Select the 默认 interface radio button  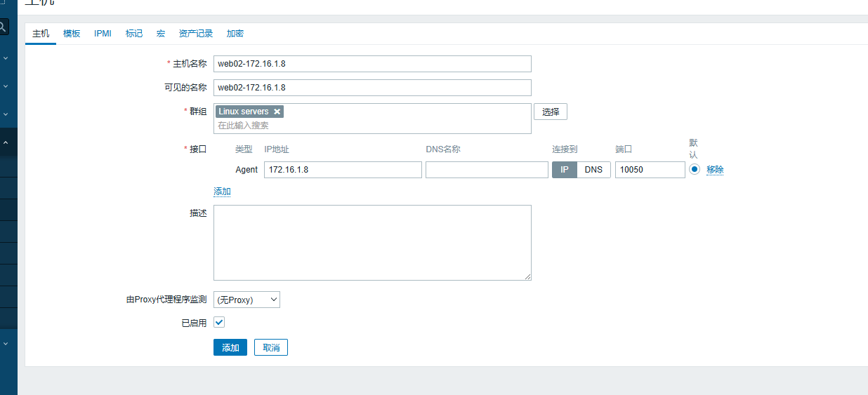[695, 169]
